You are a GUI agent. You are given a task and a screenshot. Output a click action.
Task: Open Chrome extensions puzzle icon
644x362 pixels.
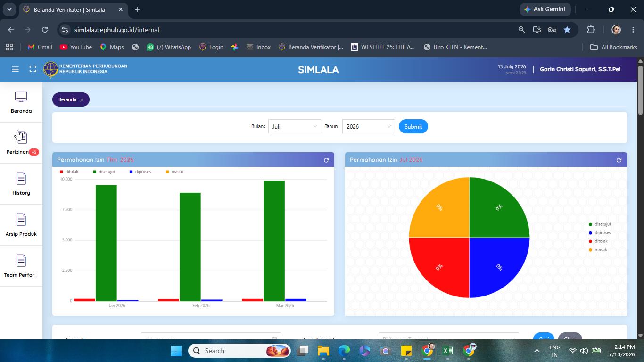click(591, 30)
